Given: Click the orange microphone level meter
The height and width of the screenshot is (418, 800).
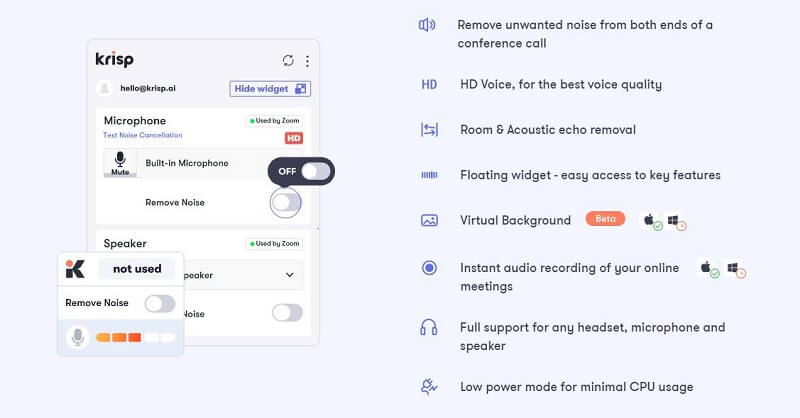Looking at the screenshot, I should 135,337.
